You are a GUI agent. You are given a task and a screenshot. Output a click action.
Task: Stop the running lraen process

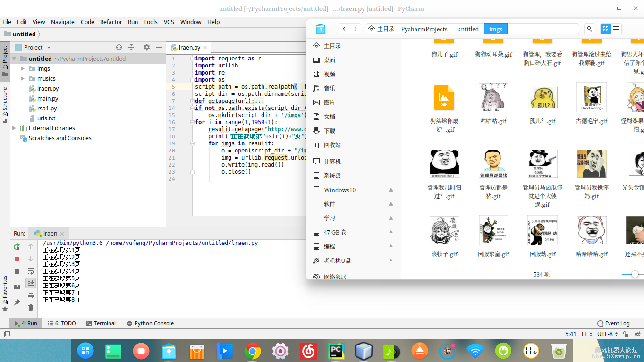tap(17, 259)
